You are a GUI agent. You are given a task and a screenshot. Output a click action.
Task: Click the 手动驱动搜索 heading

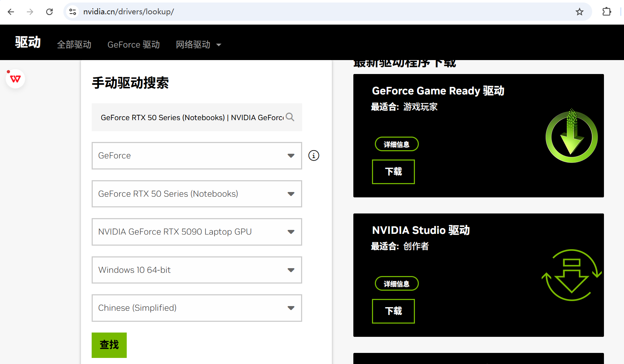[130, 83]
